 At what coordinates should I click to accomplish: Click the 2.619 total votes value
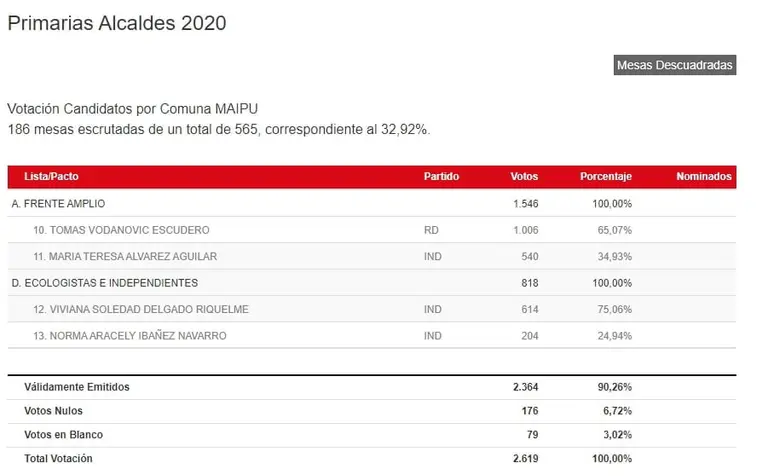pos(525,459)
